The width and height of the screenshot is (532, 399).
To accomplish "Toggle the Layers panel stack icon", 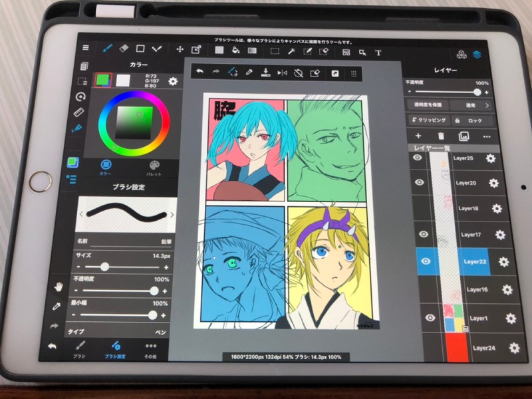I will [x=477, y=55].
